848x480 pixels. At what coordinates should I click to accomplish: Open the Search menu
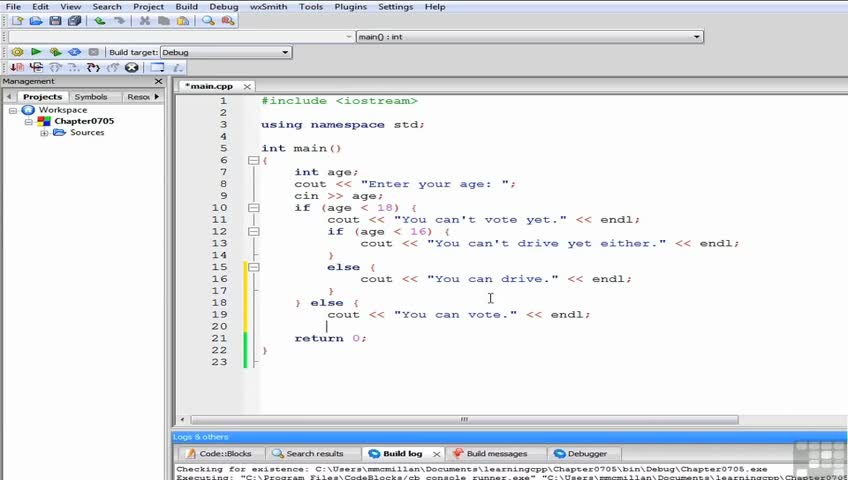(x=107, y=6)
